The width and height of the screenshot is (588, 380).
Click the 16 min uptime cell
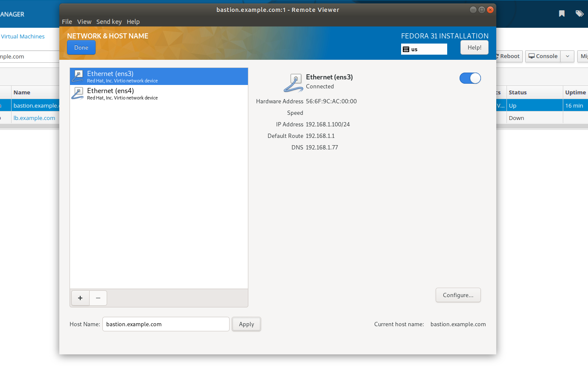(574, 105)
